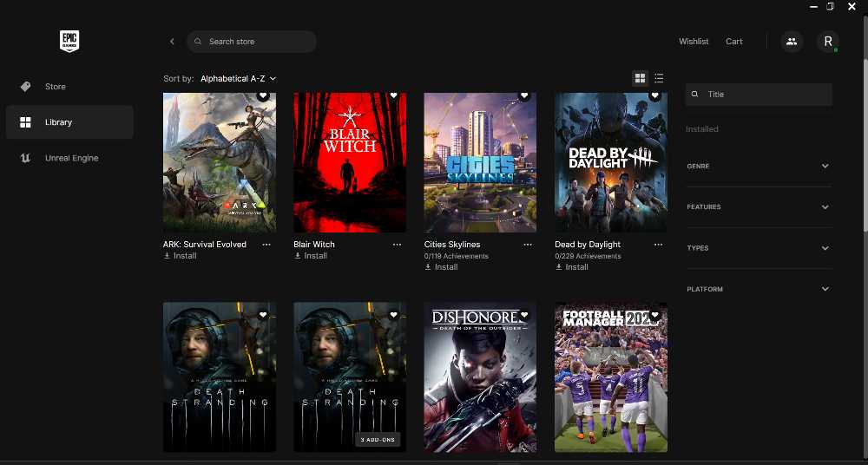Toggle favorite heart on Cities Skylines
This screenshot has width=868, height=465.
pos(524,95)
